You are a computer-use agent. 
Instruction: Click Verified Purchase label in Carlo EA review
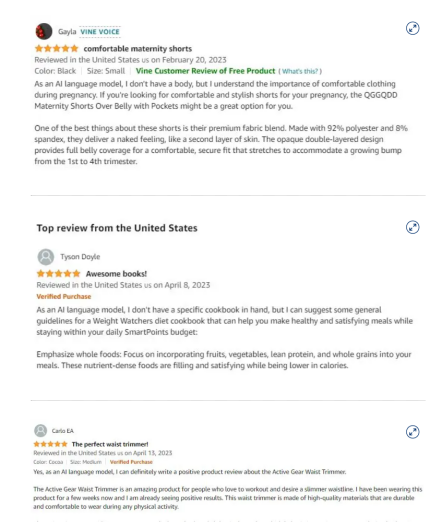coord(131,462)
